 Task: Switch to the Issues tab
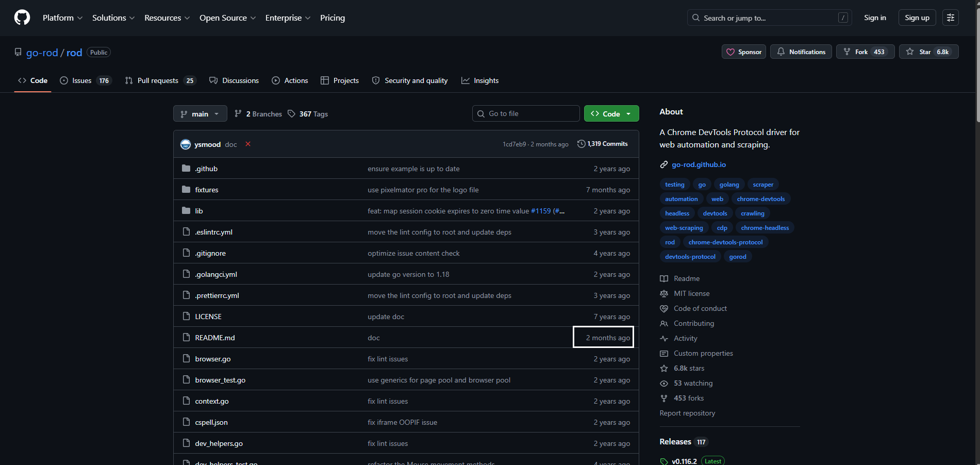[x=86, y=80]
